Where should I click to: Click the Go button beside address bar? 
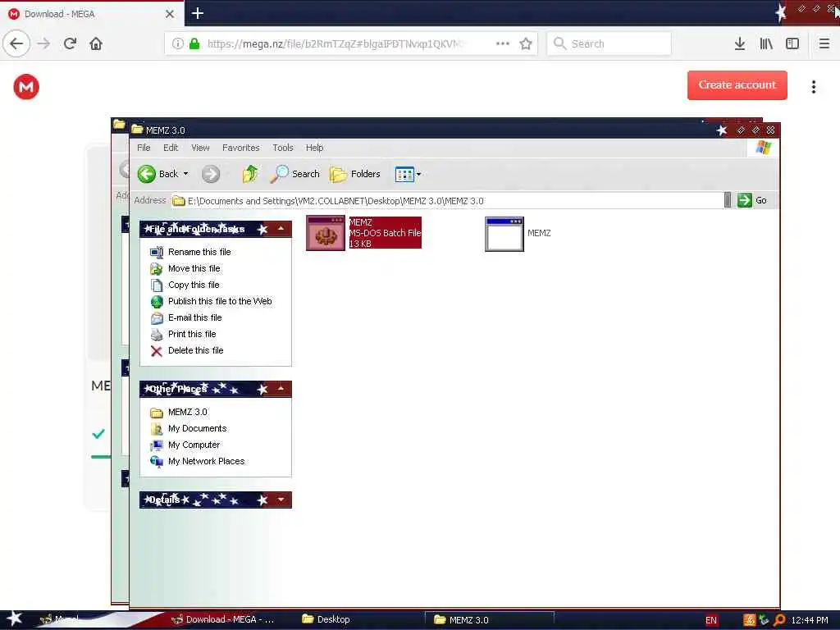pyautogui.click(x=752, y=200)
